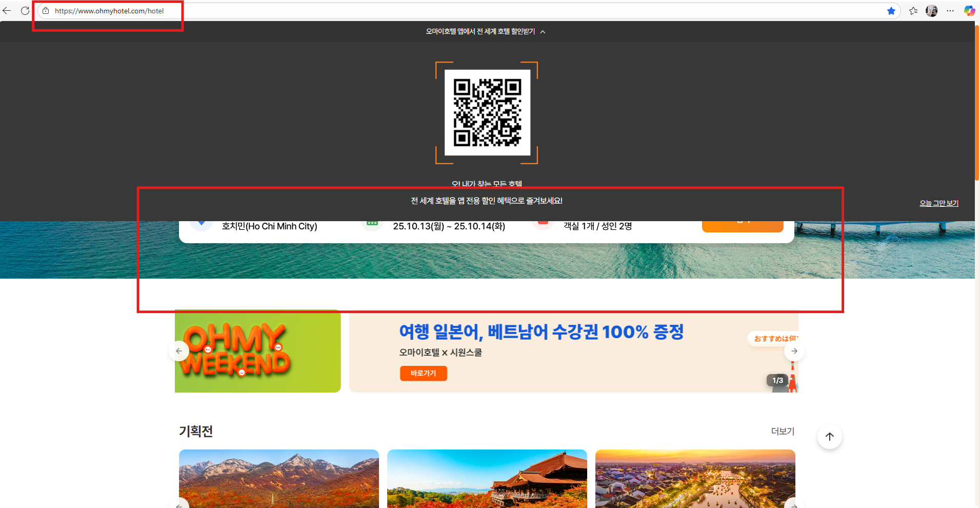Open the Japanese temple 기획전 thumbnail
The height and width of the screenshot is (508, 980).
[x=487, y=479]
